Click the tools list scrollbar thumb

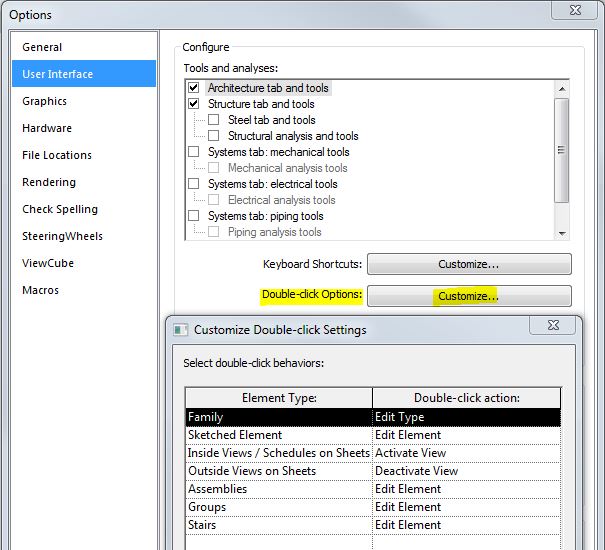pyautogui.click(x=562, y=150)
